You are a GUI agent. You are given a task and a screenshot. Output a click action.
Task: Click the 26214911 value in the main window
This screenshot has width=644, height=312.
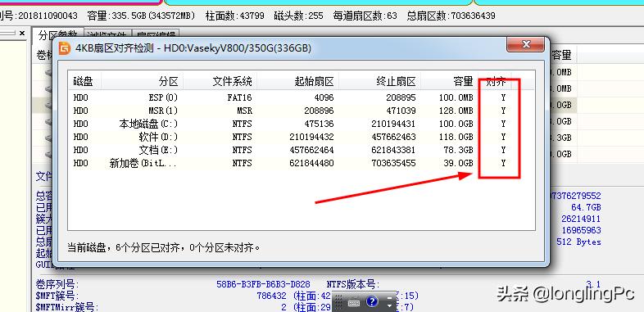pos(581,219)
